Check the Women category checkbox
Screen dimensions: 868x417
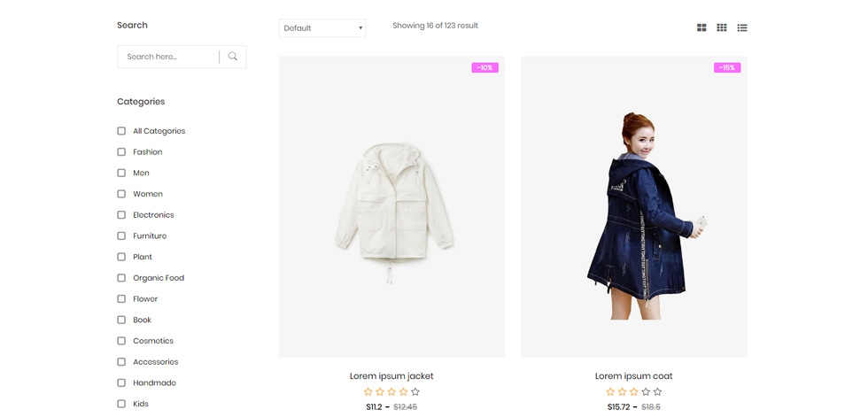121,194
